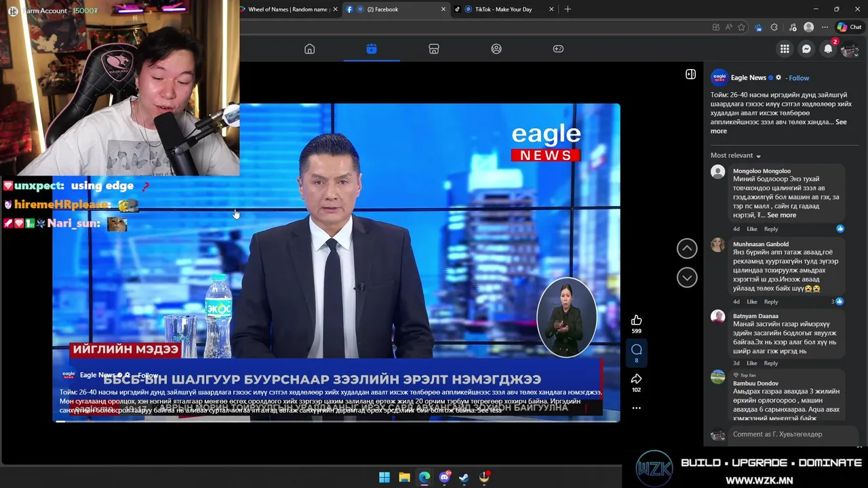Open the Groups icon in Facebook navigation
868x488 pixels.
[x=496, y=49]
